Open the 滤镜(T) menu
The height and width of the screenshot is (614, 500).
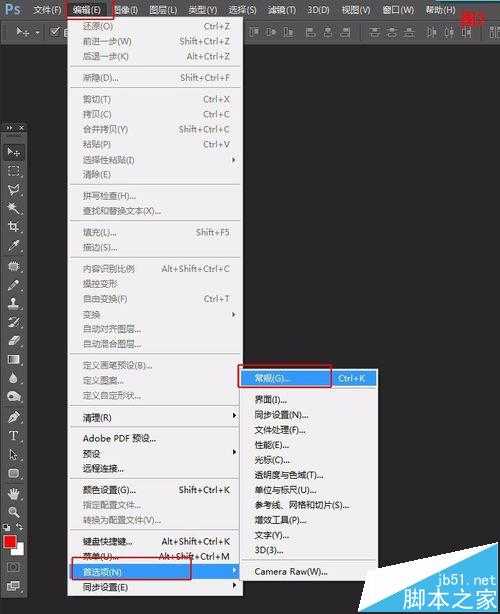282,9
